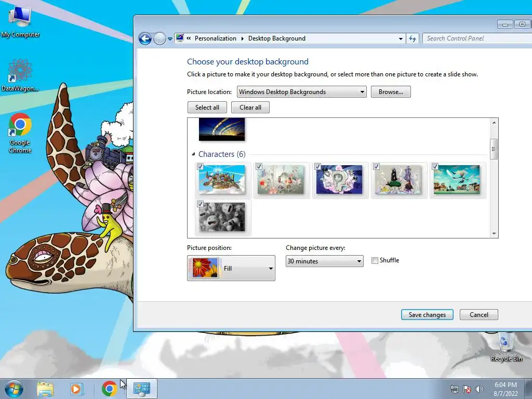Image resolution: width=532 pixels, height=399 pixels.
Task: Select the purple creature wallpaper thumbnail
Action: (339, 180)
